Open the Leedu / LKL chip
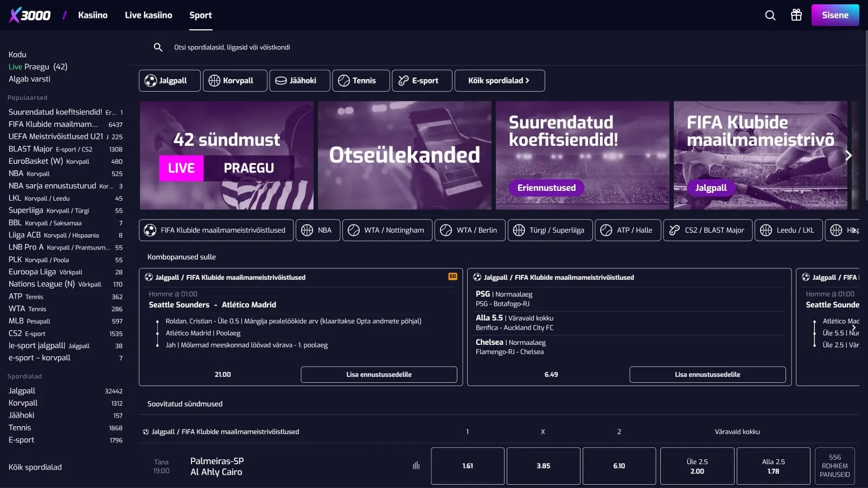 click(x=789, y=230)
